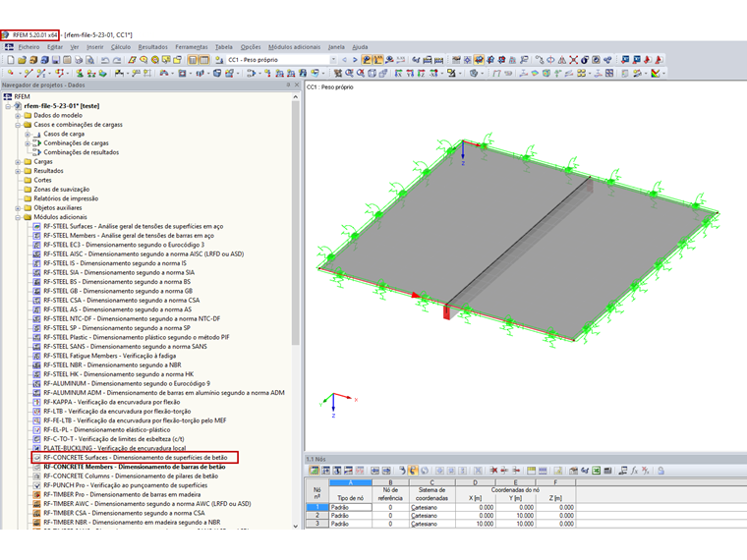This screenshot has height=560, width=747.
Task: Expand the Casos de carga node
Action: (28, 135)
